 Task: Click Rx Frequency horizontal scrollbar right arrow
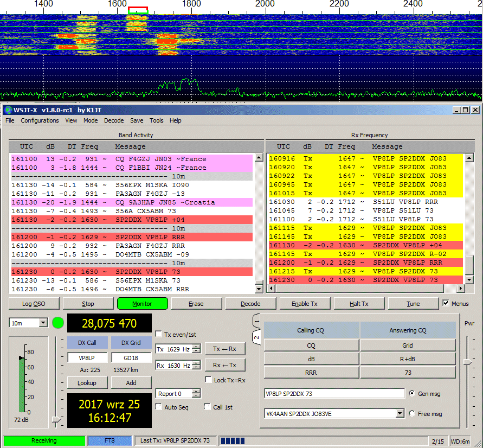(x=461, y=289)
